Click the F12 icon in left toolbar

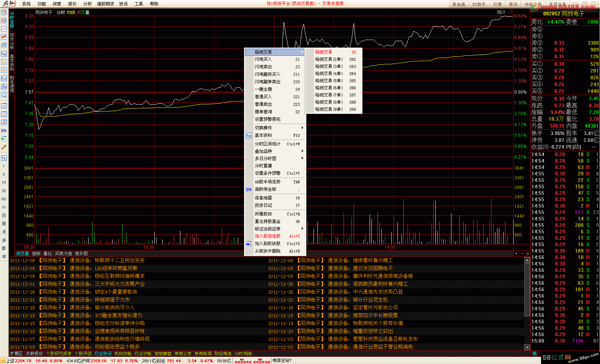[x=4, y=78]
